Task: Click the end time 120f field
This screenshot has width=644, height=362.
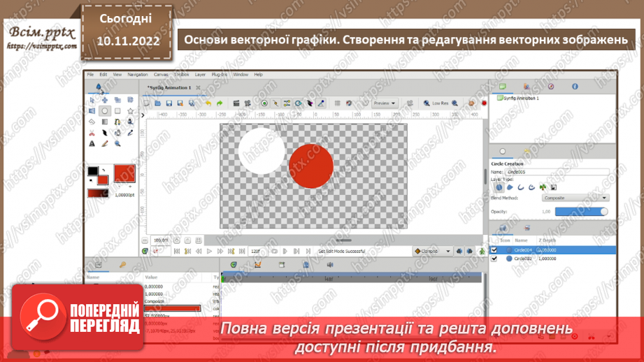Action: [x=259, y=251]
